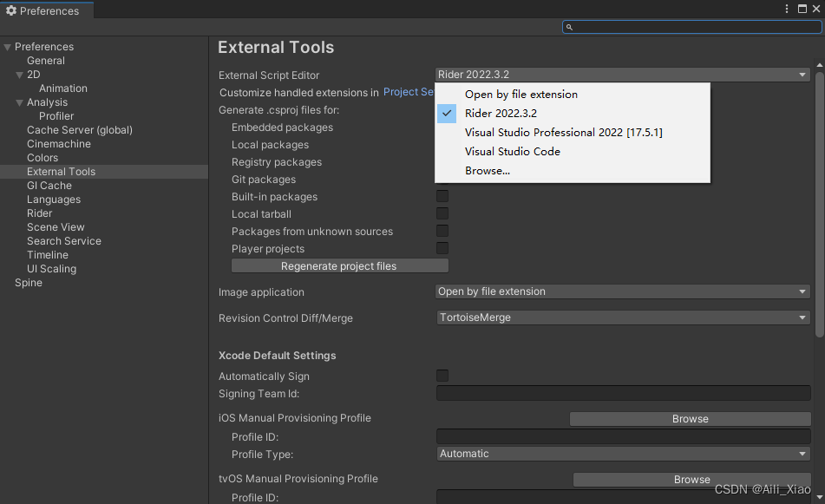This screenshot has width=825, height=504.
Task: Toggle Automatically Sign checkbox
Action: (x=442, y=376)
